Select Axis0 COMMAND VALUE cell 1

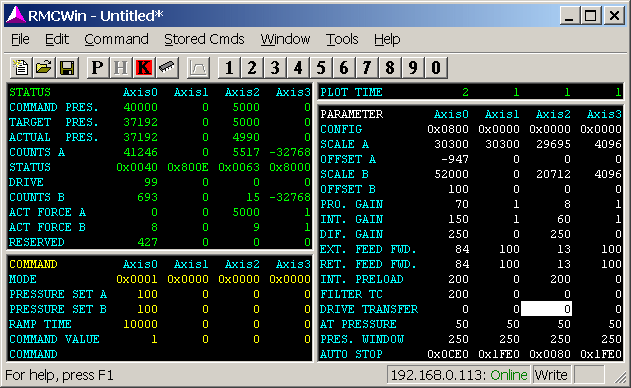coord(154,339)
